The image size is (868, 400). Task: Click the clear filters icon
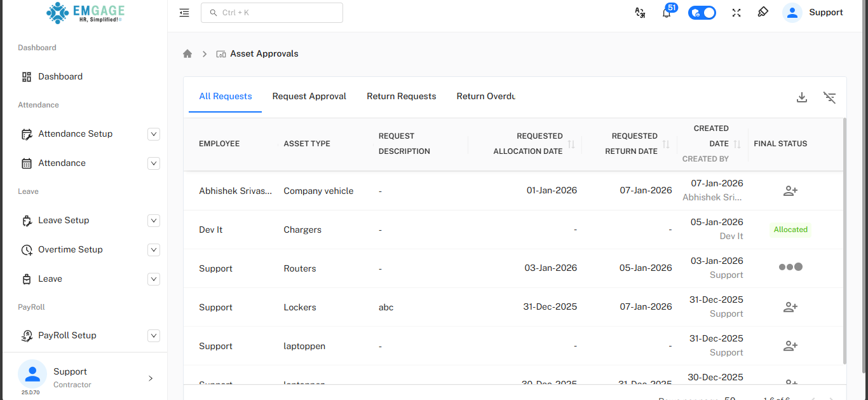pos(829,97)
